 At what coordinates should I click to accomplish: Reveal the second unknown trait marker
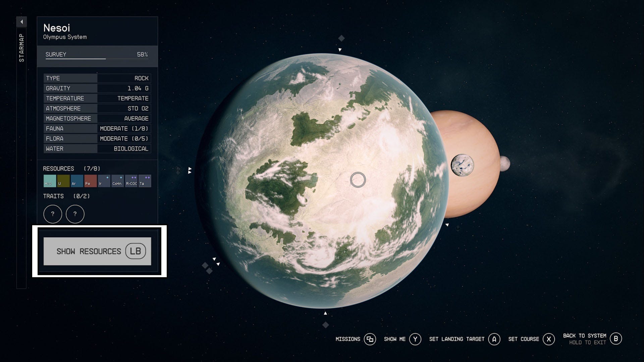pos(75,214)
